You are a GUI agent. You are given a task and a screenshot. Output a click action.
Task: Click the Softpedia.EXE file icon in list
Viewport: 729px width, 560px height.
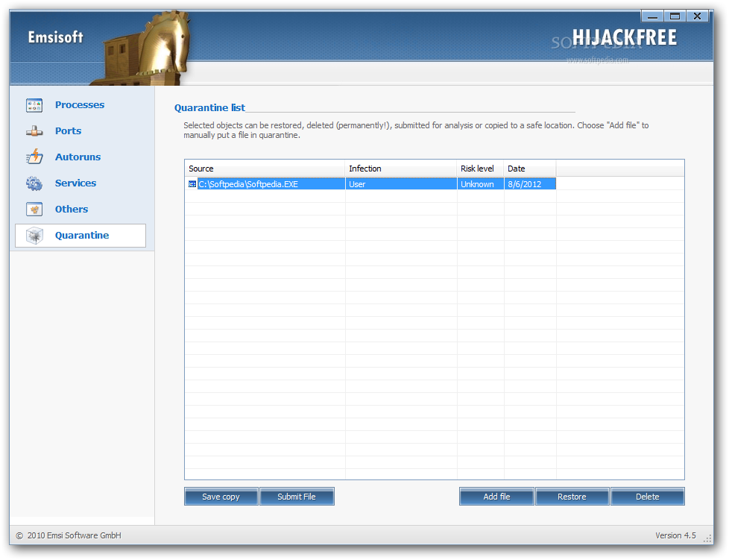(x=192, y=184)
